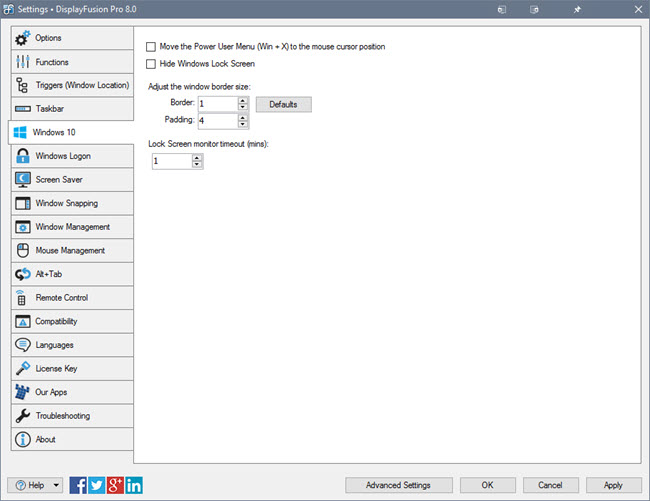Click the Troubleshooting wrench icon

tap(23, 416)
